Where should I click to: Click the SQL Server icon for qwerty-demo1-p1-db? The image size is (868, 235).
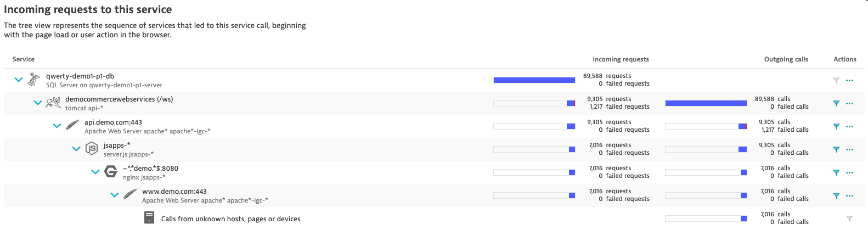coord(34,80)
